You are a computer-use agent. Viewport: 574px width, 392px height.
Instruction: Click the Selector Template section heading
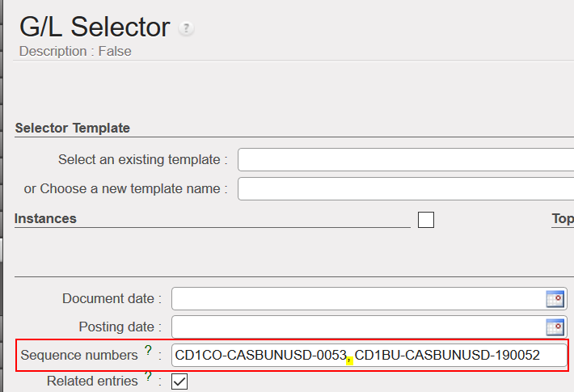tap(73, 128)
